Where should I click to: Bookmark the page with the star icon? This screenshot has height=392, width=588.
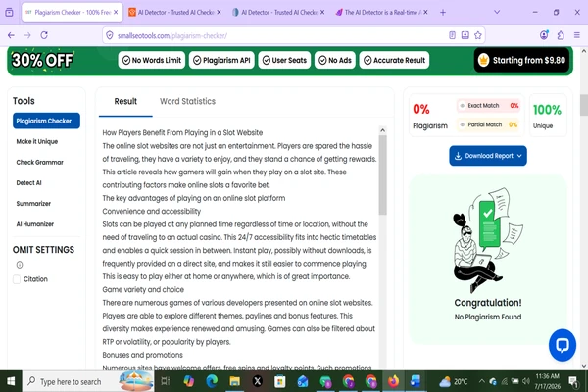pyautogui.click(x=478, y=35)
